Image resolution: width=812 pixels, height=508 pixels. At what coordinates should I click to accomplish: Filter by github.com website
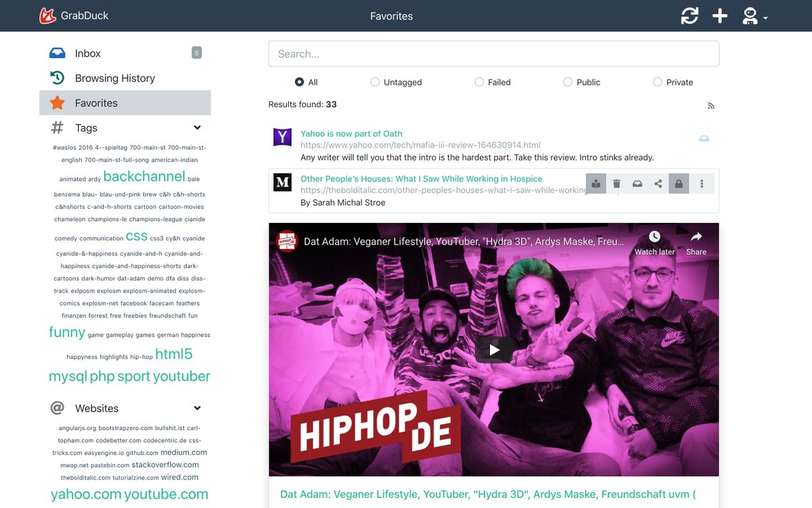point(142,452)
